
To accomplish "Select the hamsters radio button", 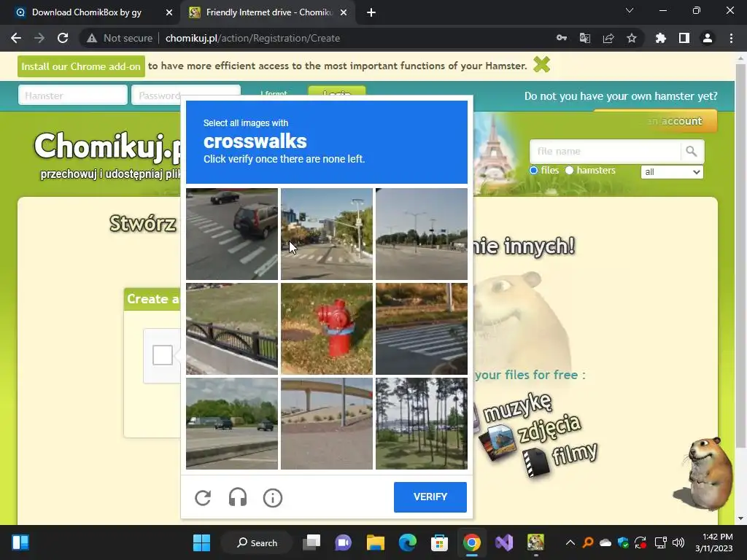I will pyautogui.click(x=569, y=171).
